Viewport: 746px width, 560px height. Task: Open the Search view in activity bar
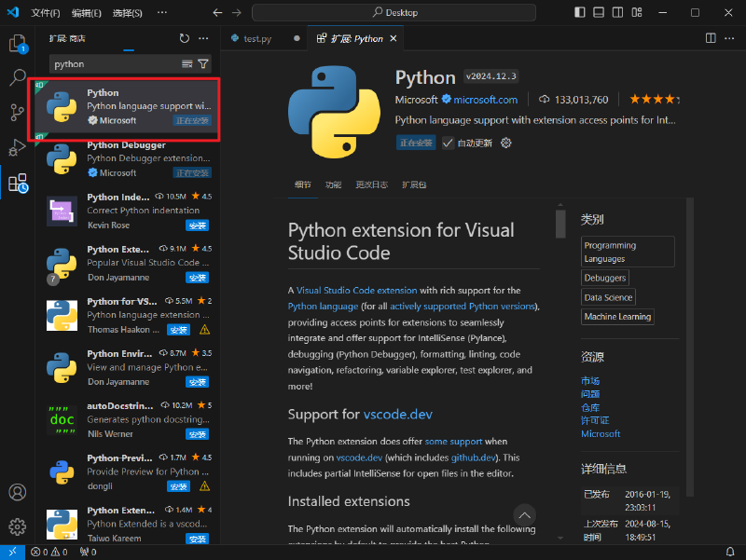pyautogui.click(x=18, y=77)
